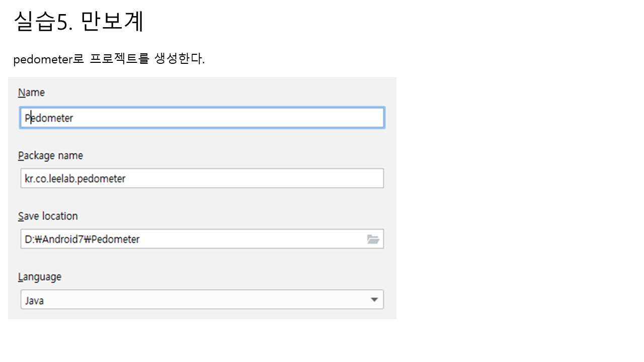The width and height of the screenshot is (644, 362).
Task: Focus the Package name text field
Action: (201, 178)
